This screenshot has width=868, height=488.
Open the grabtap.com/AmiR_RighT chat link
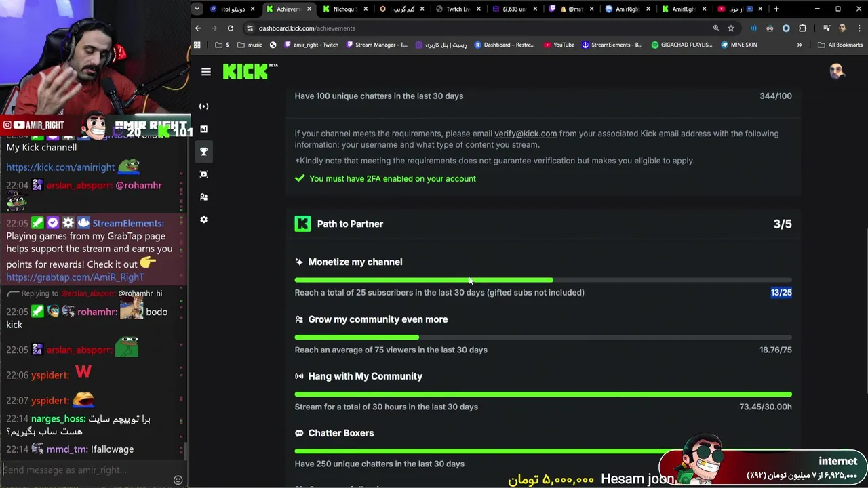tap(75, 277)
